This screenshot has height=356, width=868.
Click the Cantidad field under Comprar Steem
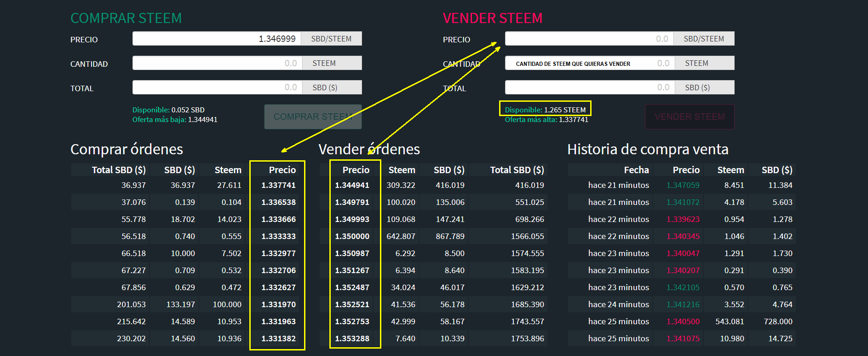tap(217, 63)
